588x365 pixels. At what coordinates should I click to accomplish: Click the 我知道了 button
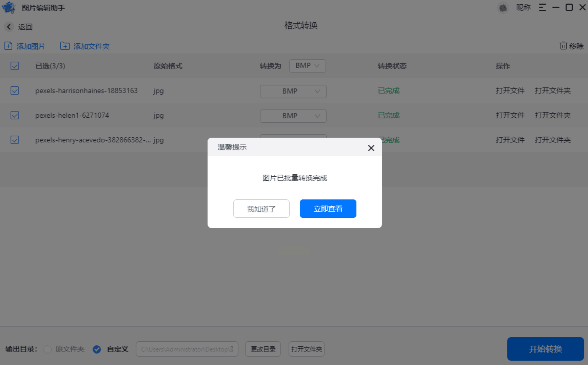[x=261, y=209]
